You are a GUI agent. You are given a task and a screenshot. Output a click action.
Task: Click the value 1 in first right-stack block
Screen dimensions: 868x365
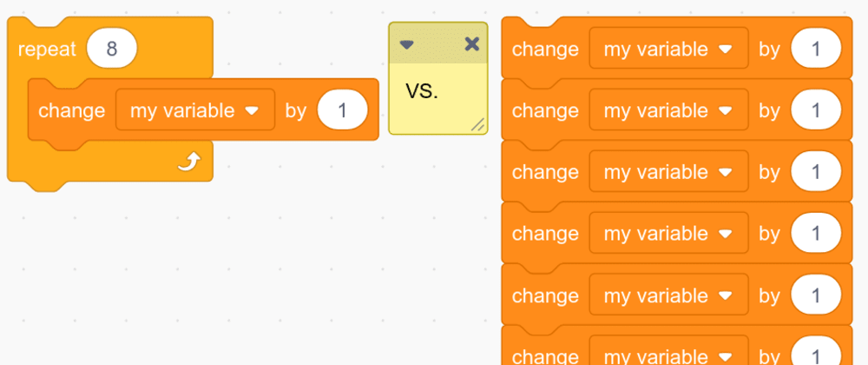[x=816, y=50]
